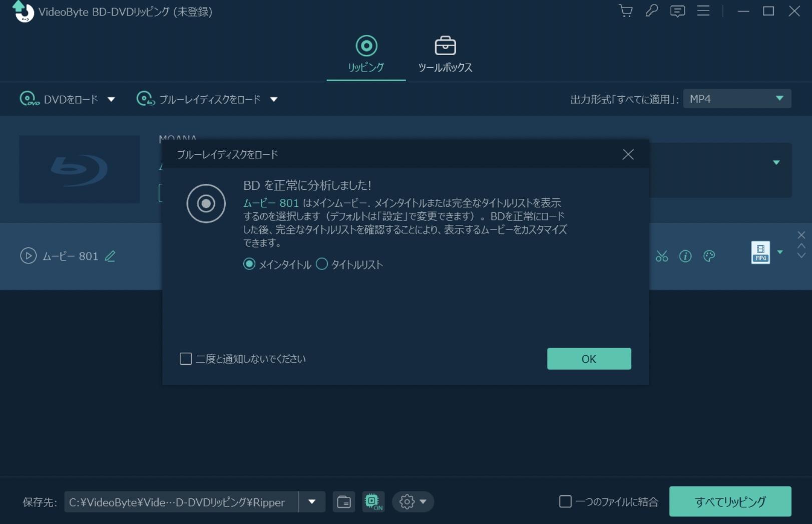The height and width of the screenshot is (524, 812).
Task: Move ムービー 801 item up
Action: click(x=801, y=245)
